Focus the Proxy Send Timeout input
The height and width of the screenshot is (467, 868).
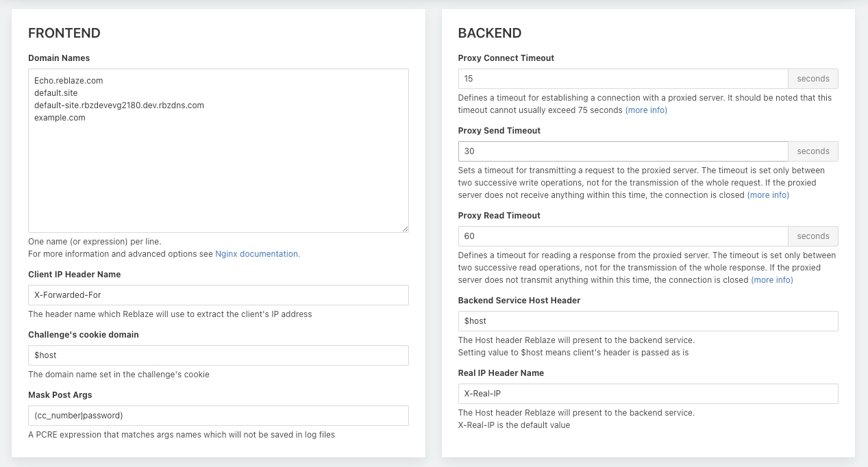(623, 151)
